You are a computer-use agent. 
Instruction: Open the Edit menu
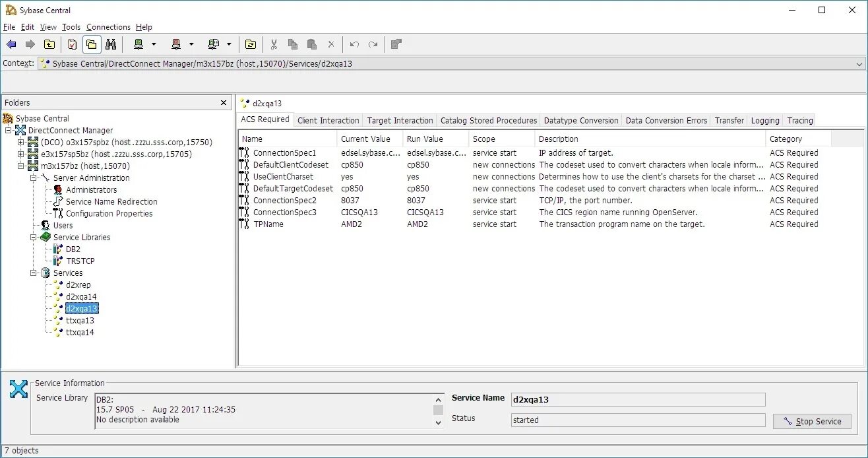tap(28, 27)
